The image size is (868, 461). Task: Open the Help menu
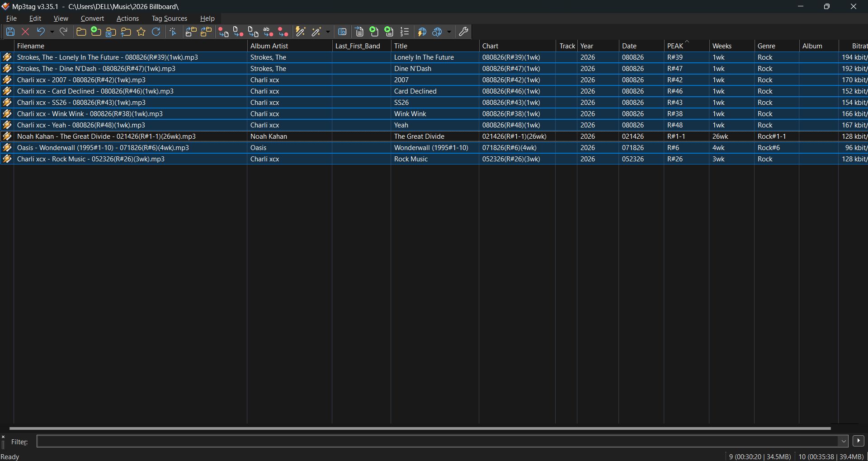click(208, 19)
